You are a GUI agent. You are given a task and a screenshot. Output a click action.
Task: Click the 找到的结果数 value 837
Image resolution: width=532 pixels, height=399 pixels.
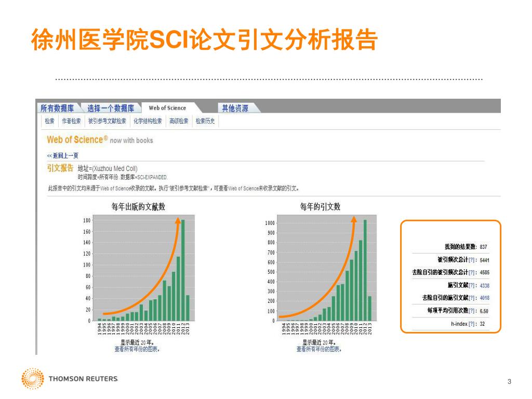click(484, 247)
